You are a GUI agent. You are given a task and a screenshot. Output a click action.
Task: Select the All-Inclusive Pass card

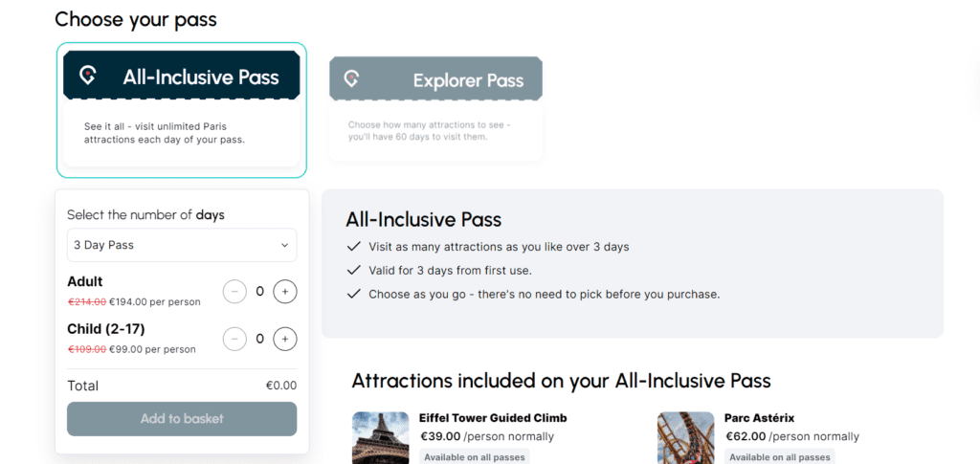pos(181,110)
